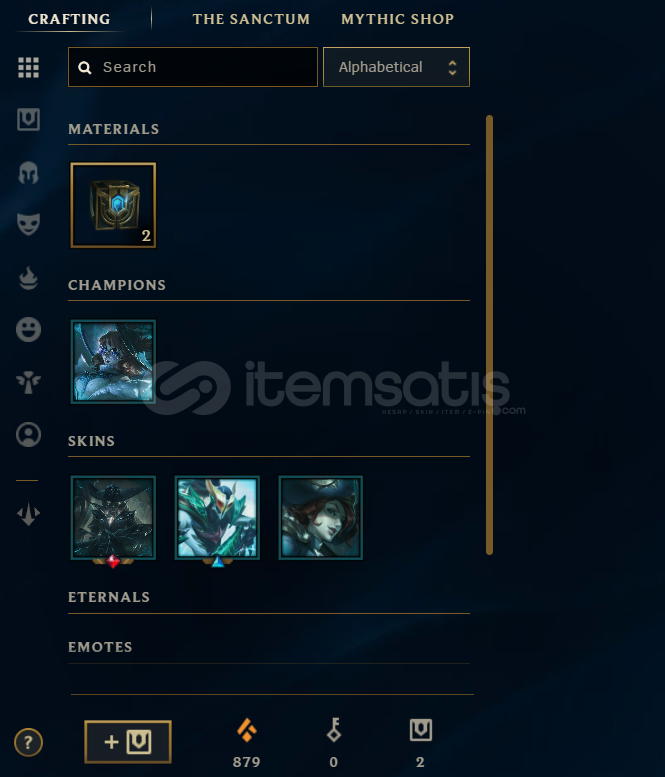
Task: Click the purchase chests plus button
Action: coord(128,742)
